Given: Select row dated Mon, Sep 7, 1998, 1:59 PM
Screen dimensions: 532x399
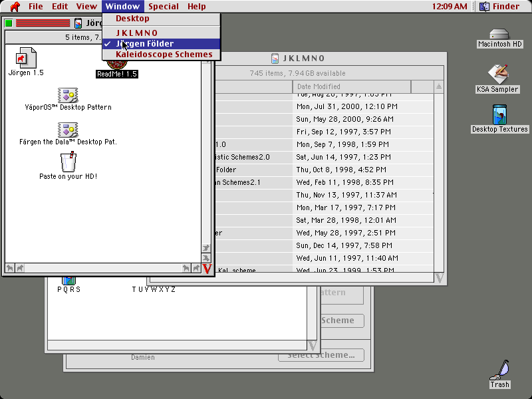Looking at the screenshot, I should 324,144.
